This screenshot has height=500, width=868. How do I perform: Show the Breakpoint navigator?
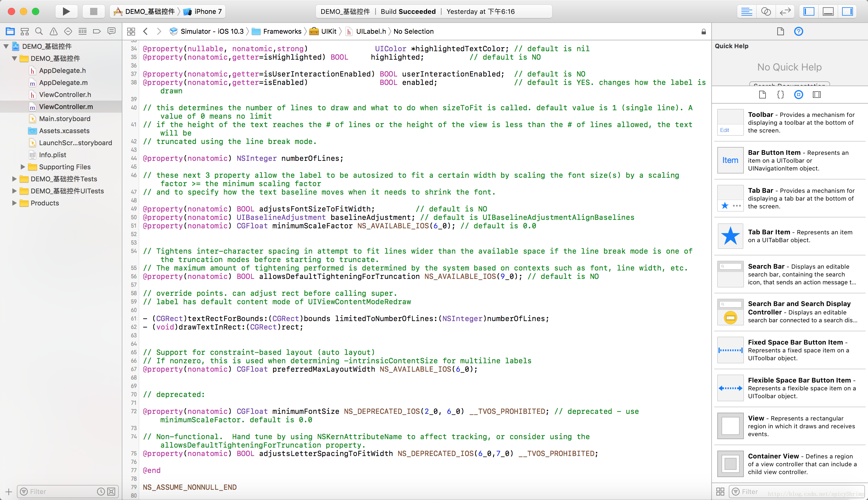97,32
